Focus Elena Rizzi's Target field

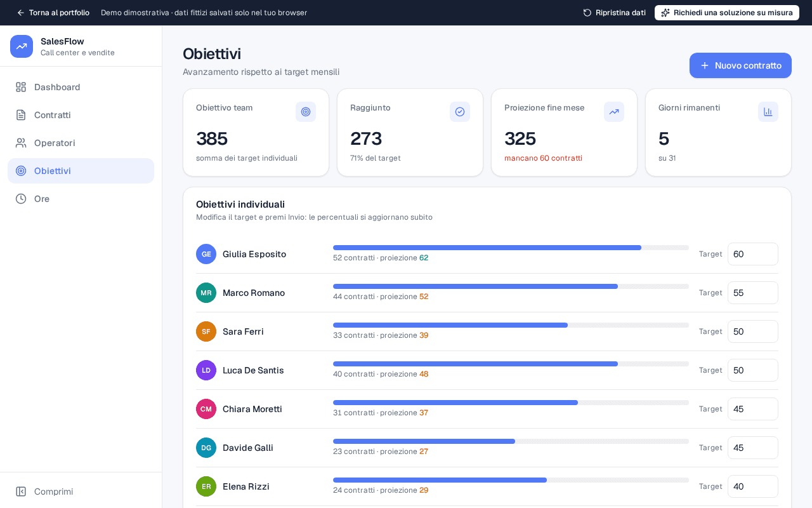coord(753,486)
